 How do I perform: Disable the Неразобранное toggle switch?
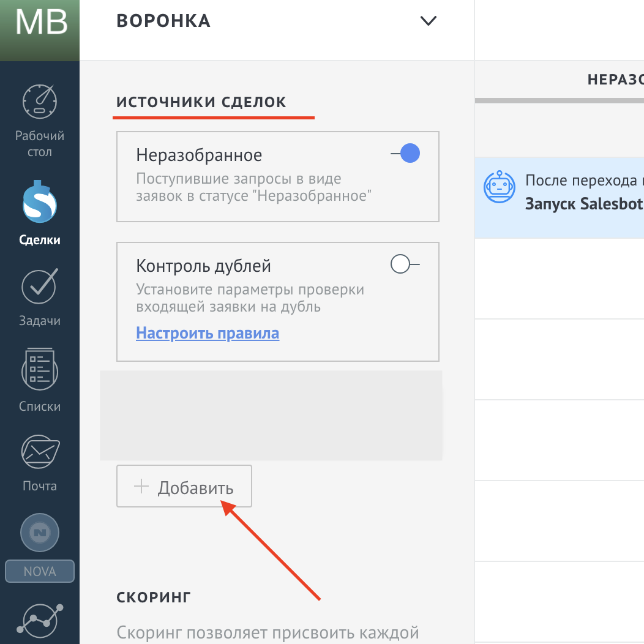tap(406, 153)
